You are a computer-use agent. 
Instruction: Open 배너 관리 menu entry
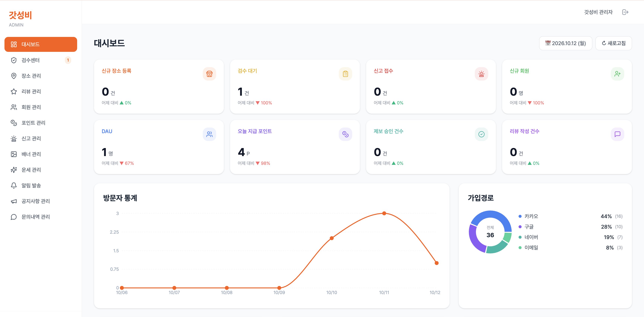tap(41, 154)
